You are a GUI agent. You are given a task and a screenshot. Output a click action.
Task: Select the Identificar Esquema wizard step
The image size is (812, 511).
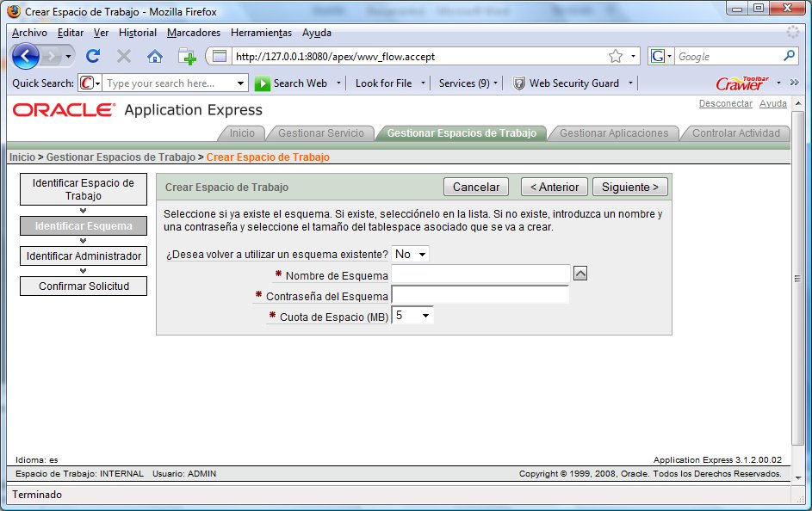pos(84,226)
